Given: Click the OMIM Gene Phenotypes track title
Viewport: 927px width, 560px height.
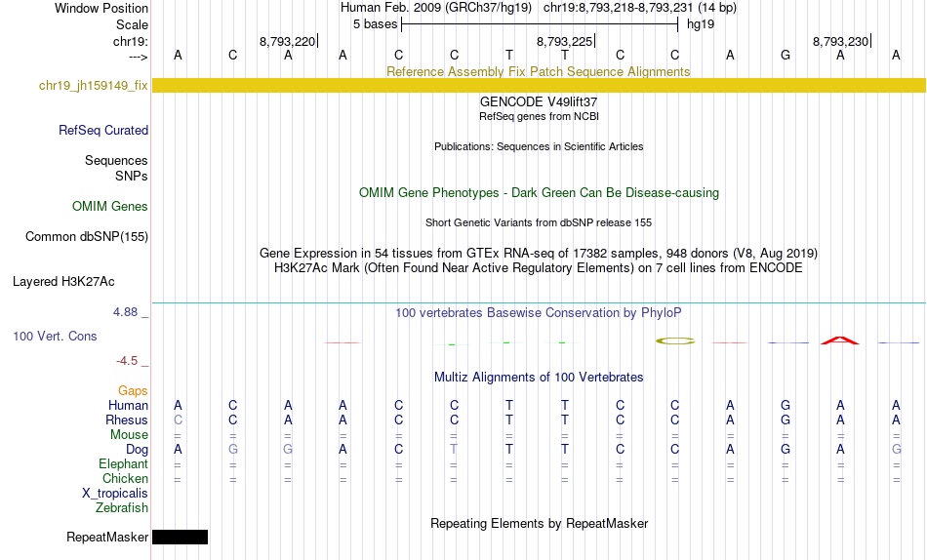Looking at the screenshot, I should coord(539,193).
